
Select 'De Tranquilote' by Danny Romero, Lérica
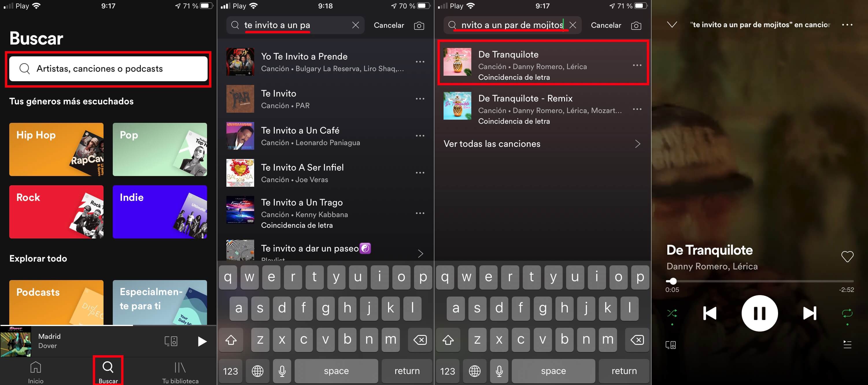[543, 63]
